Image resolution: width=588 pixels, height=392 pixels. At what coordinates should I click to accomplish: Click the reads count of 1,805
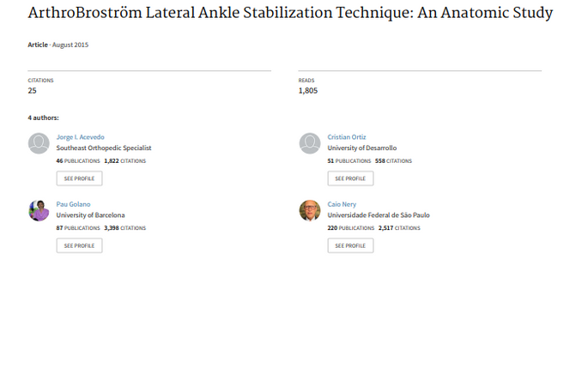click(x=307, y=90)
